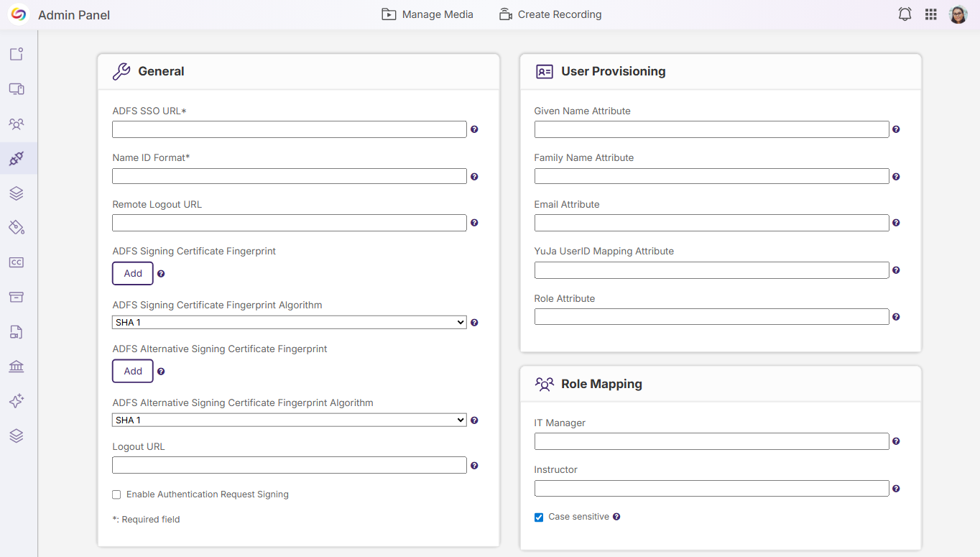Click the sparkle AI icon in the sidebar

(x=17, y=401)
